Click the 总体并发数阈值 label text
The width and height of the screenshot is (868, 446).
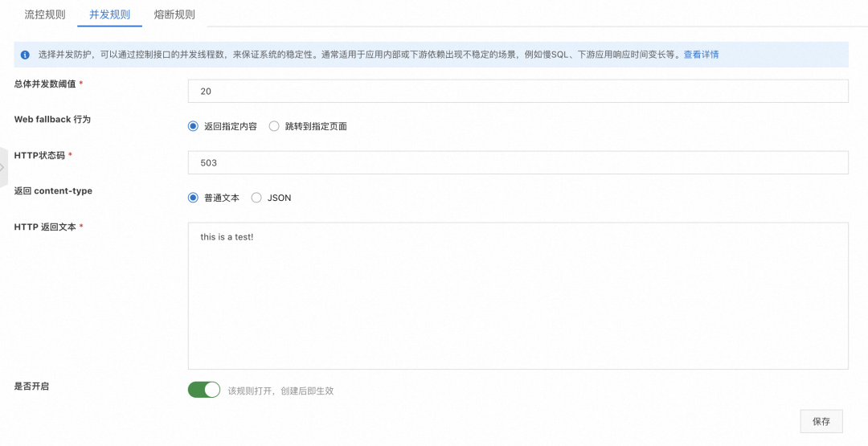45,84
